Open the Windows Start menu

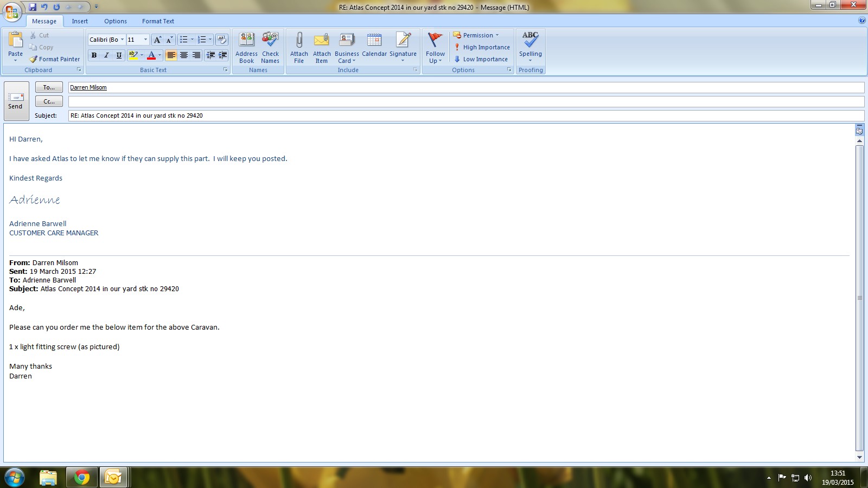(x=15, y=478)
